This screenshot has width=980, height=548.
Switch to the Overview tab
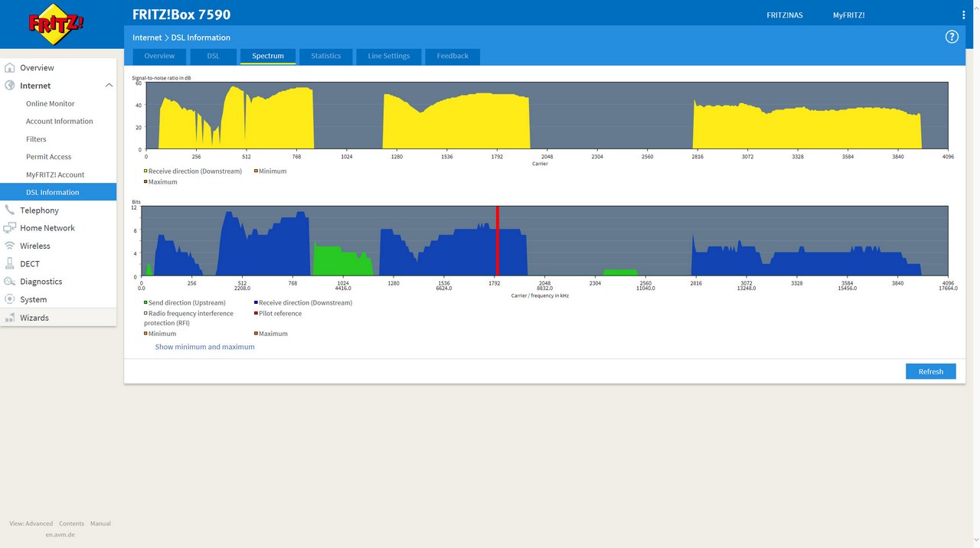point(159,56)
